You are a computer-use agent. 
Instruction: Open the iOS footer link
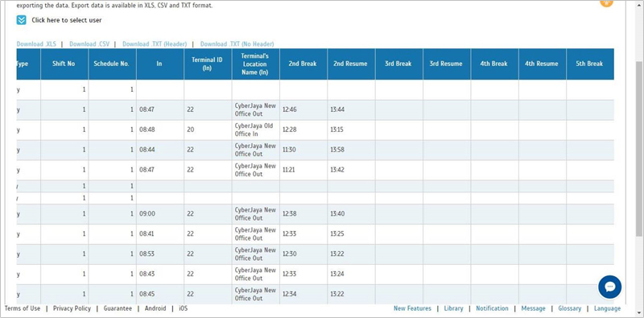[x=184, y=308]
